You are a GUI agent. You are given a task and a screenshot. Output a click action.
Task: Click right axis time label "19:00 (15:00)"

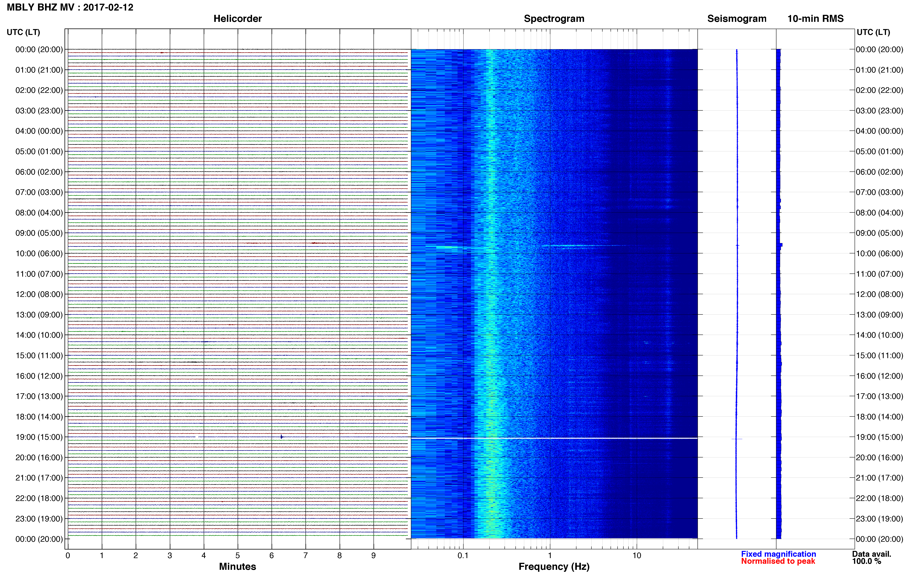[x=879, y=437]
